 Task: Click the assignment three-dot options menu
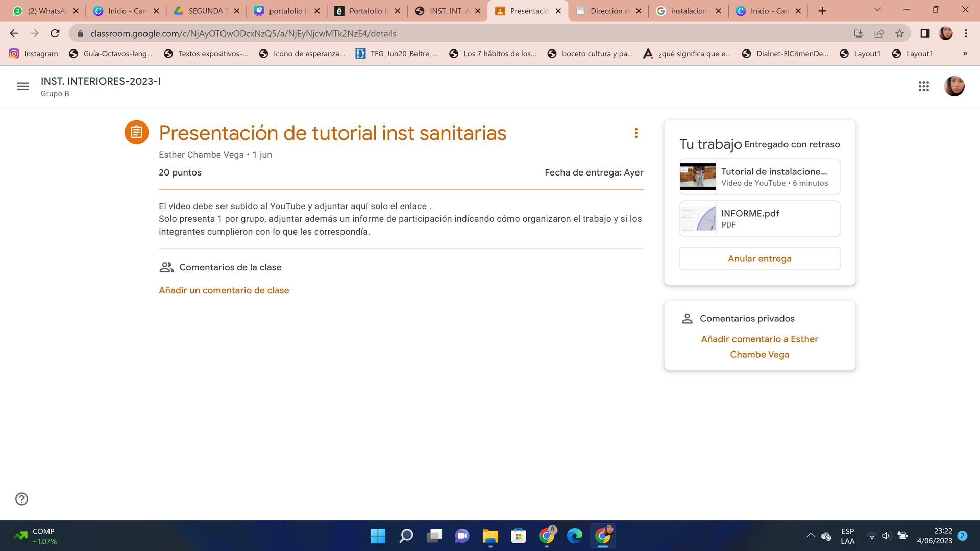[x=636, y=133]
